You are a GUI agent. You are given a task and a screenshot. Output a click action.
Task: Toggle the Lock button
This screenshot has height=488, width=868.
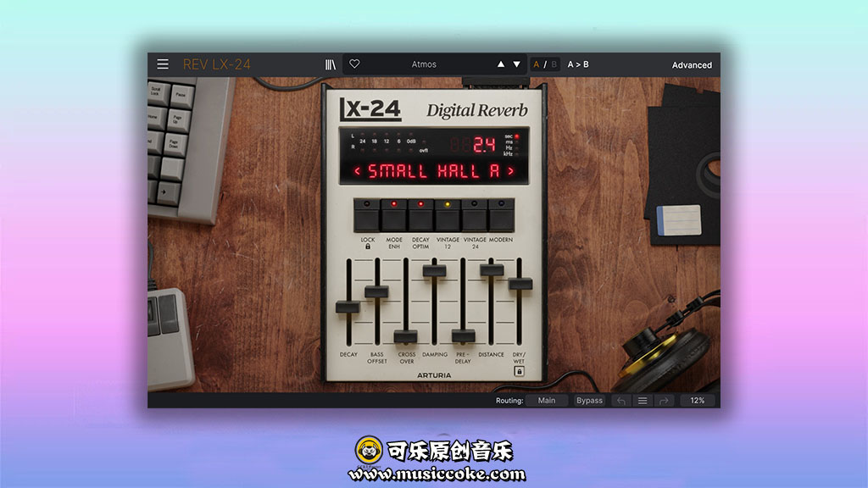point(366,215)
